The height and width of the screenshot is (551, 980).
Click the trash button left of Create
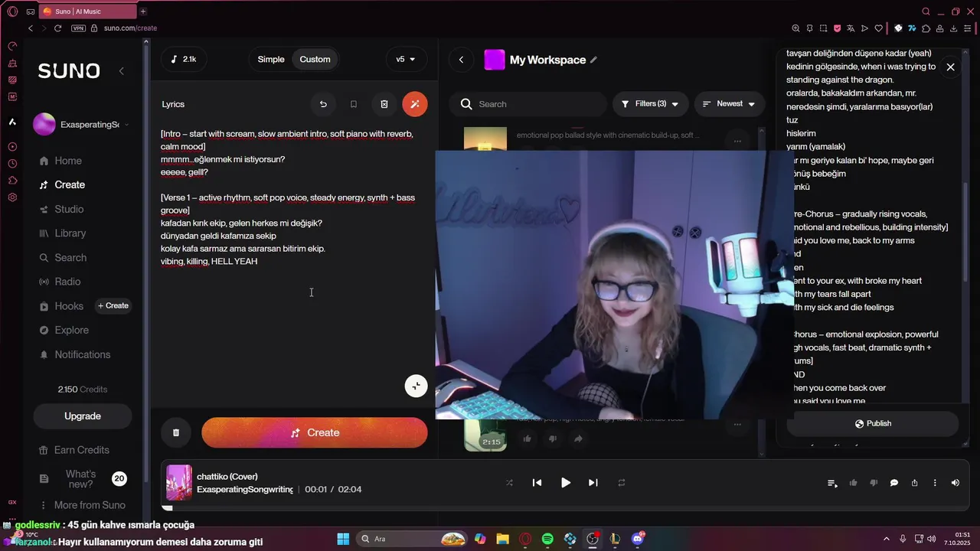pos(176,432)
